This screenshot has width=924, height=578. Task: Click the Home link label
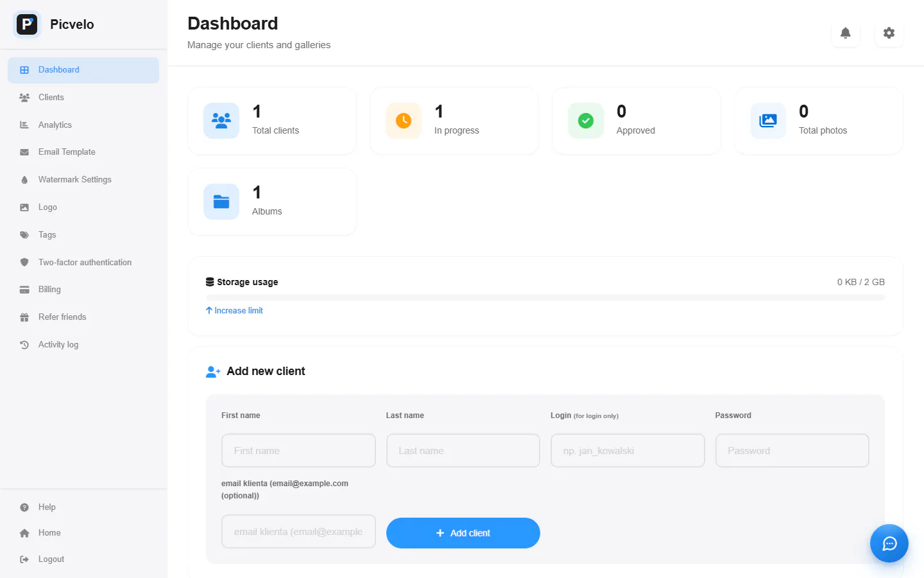coord(49,533)
